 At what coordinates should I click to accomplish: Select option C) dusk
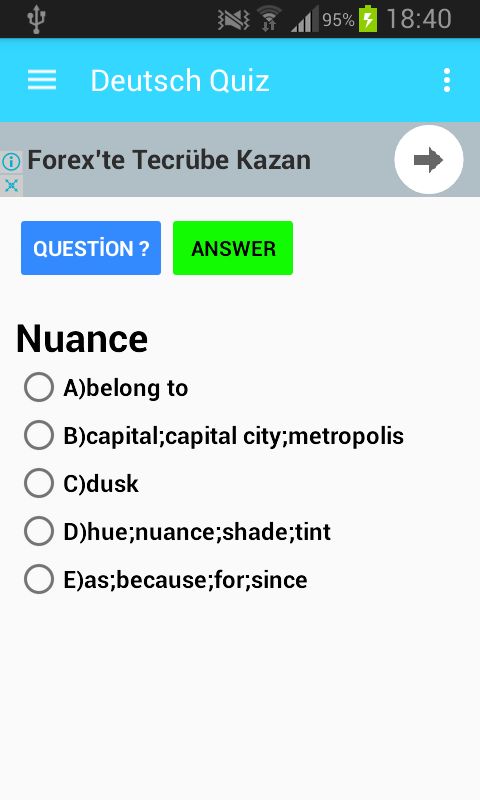pyautogui.click(x=82, y=484)
